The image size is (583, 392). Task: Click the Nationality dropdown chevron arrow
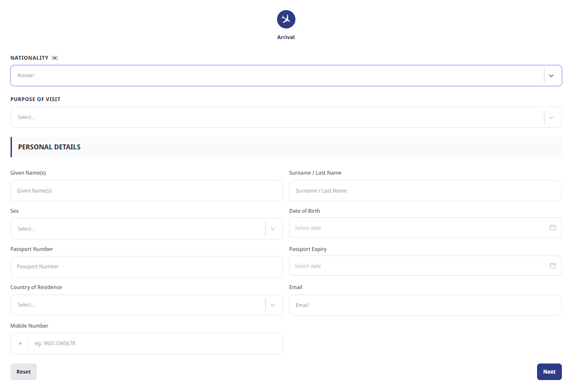pyautogui.click(x=551, y=75)
